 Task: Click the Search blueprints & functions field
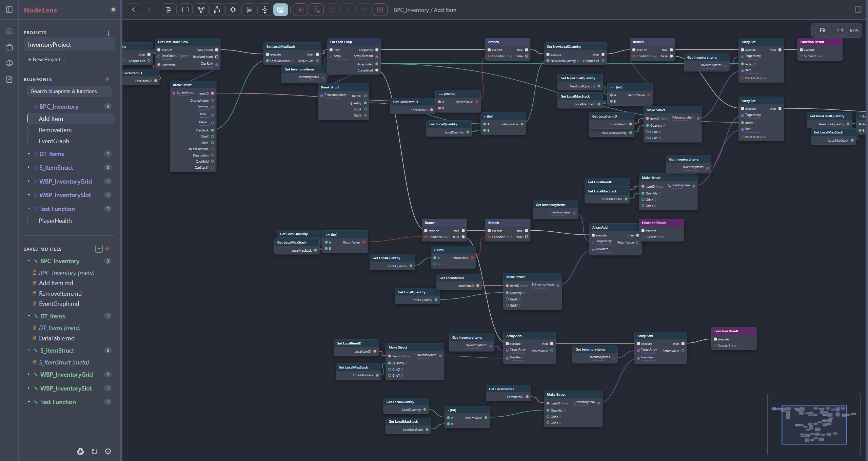click(x=69, y=91)
